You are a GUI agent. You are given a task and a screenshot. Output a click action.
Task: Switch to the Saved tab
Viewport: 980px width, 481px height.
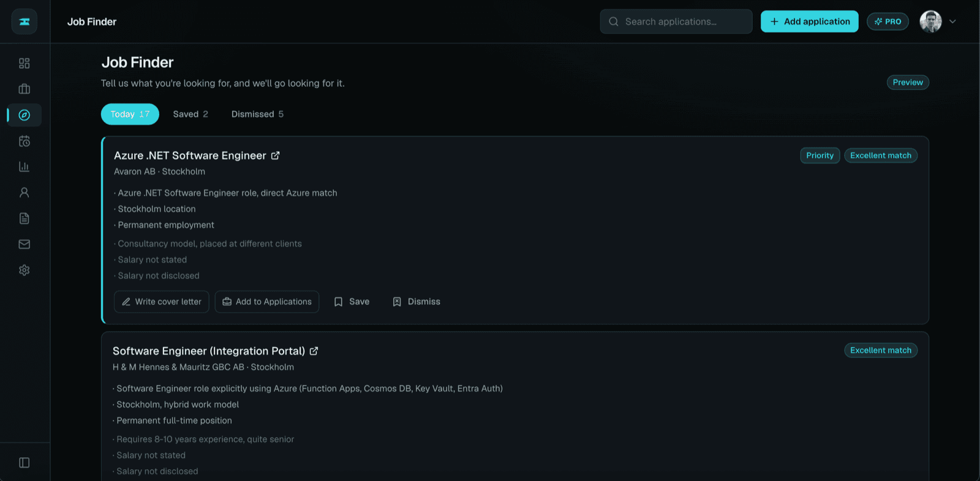(x=190, y=114)
